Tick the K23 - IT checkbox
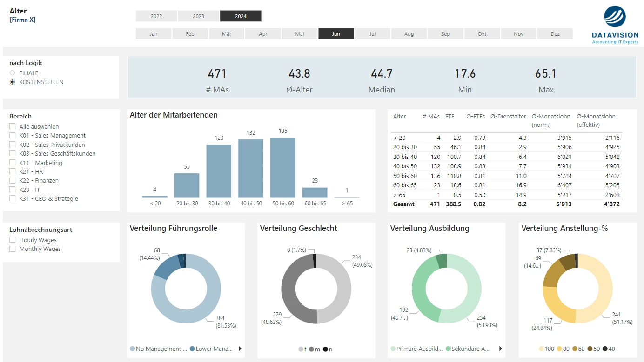The width and height of the screenshot is (644, 362). tap(13, 190)
